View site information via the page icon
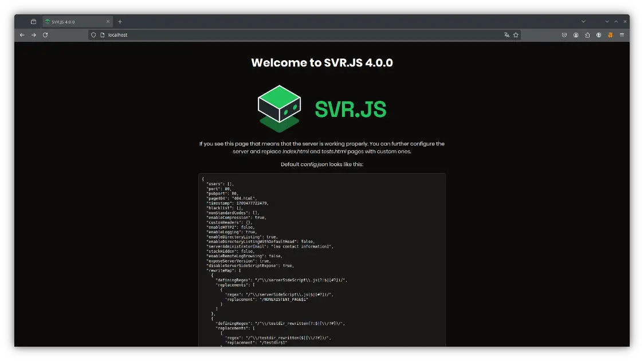Screen dimensions: 644x361 (x=103, y=35)
